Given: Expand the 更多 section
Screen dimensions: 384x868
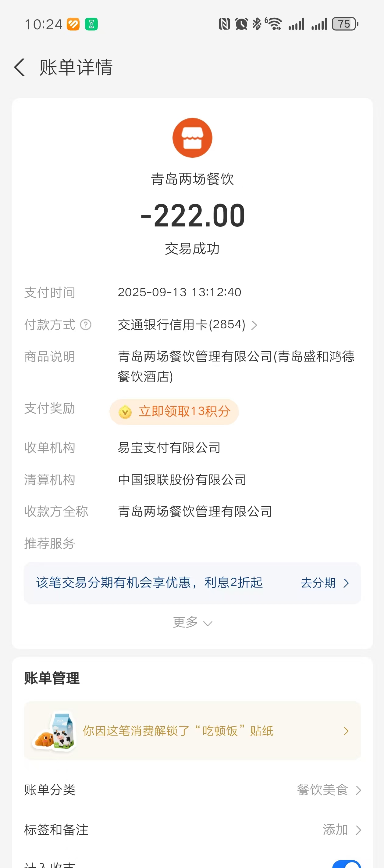Looking at the screenshot, I should point(192,622).
